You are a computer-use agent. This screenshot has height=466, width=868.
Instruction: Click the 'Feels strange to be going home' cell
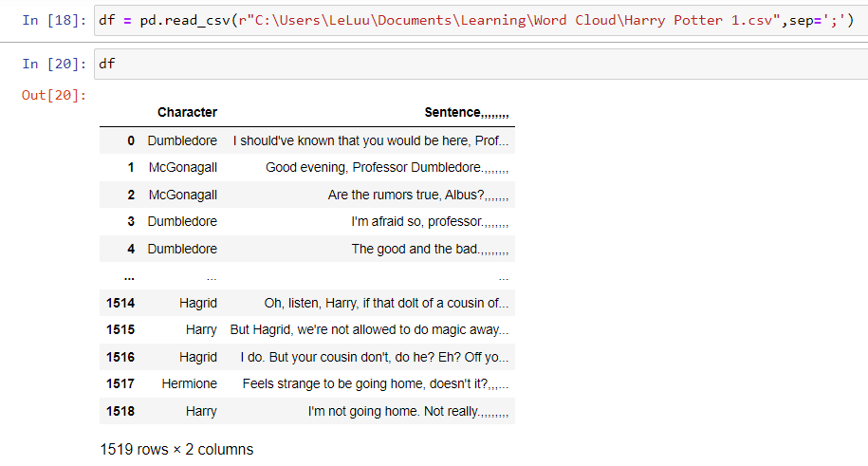(375, 384)
